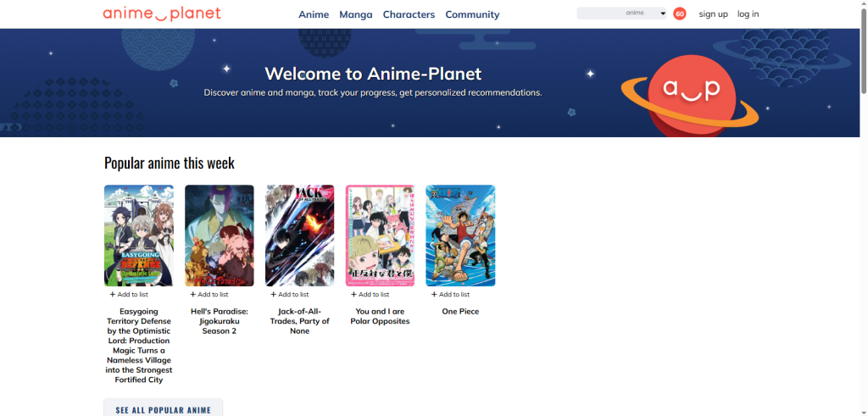This screenshot has width=868, height=416.
Task: Open the Community menu
Action: point(472,14)
